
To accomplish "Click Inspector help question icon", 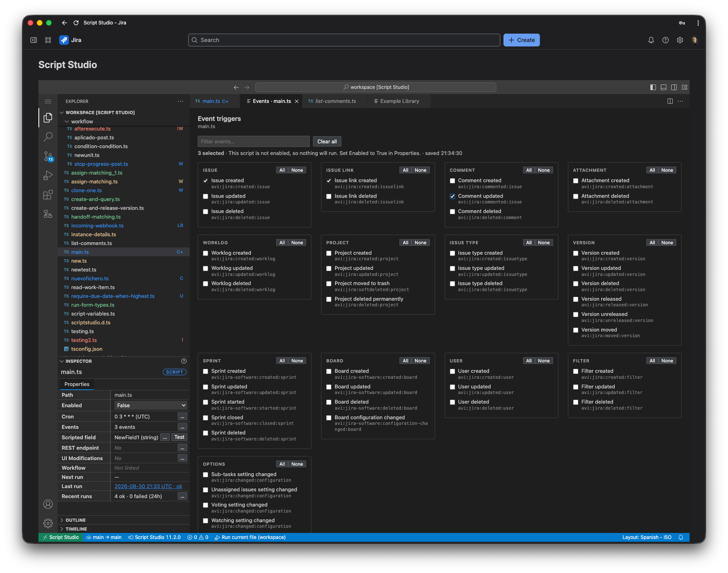I will point(184,361).
